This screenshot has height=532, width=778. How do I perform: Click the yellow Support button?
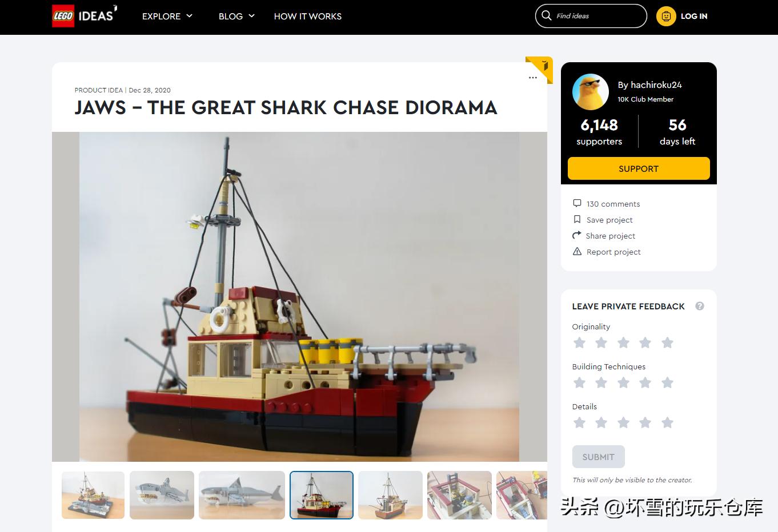tap(639, 168)
